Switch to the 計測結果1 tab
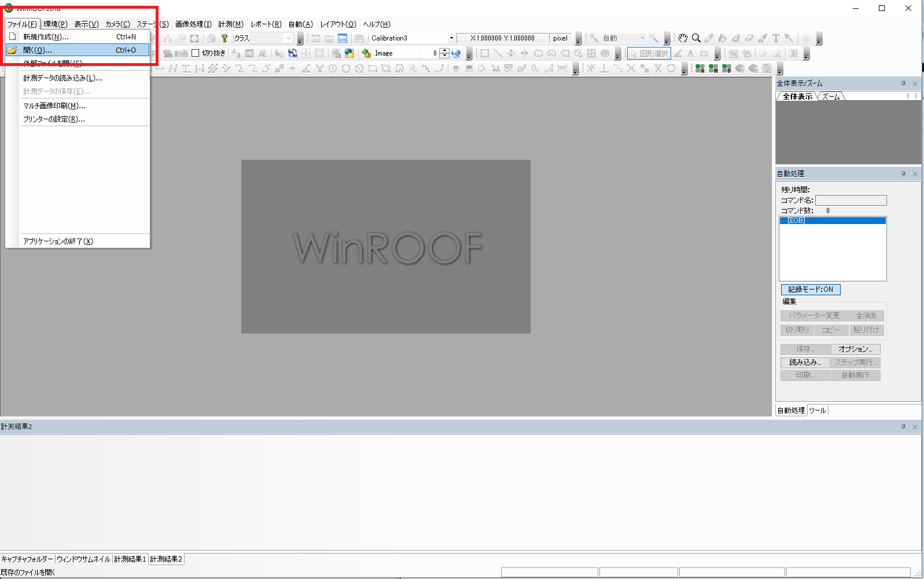Screen dimensions: 924x579 coord(130,559)
